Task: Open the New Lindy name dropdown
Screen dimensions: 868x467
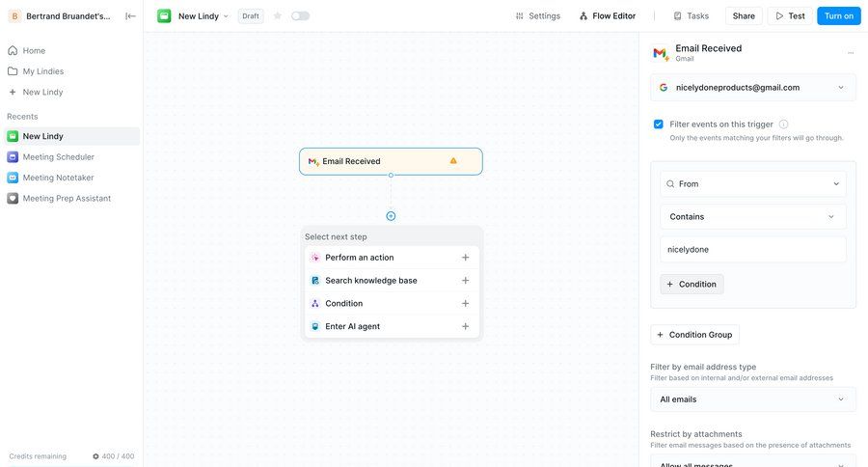Action: click(203, 16)
